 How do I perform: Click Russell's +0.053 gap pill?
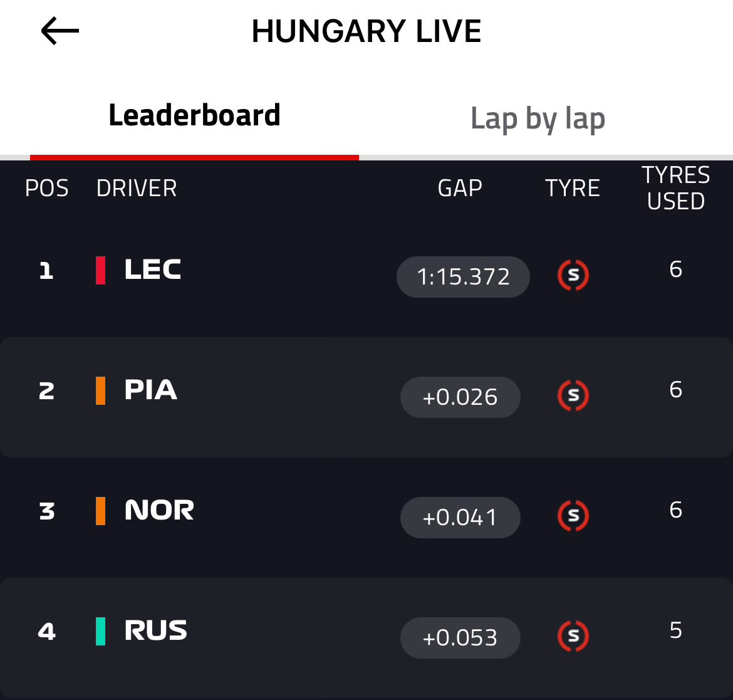460,637
